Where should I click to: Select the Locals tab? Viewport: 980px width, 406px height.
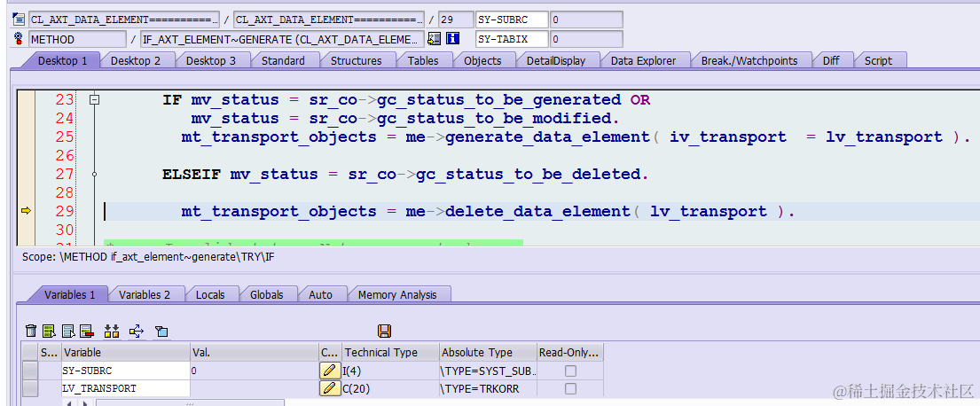(x=209, y=294)
